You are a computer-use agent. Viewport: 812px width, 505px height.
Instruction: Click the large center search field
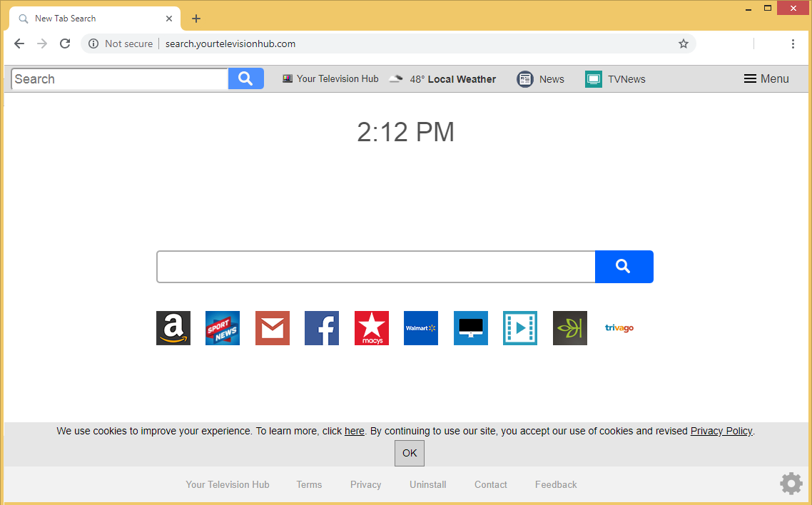coord(375,267)
